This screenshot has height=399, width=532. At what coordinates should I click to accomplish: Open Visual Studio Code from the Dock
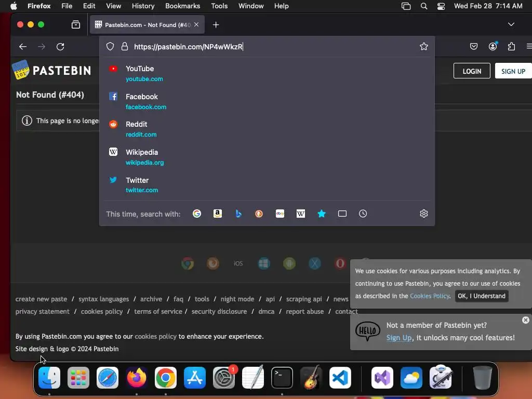coord(340,377)
